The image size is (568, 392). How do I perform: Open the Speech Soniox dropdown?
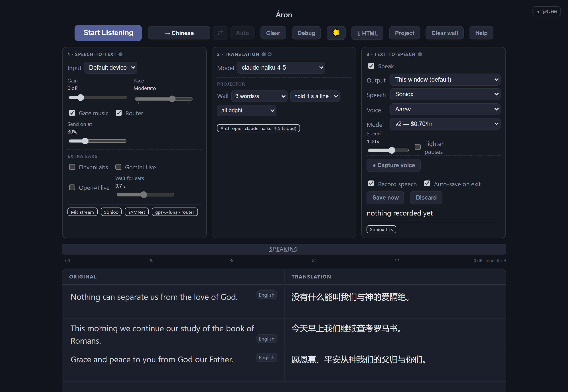[445, 94]
